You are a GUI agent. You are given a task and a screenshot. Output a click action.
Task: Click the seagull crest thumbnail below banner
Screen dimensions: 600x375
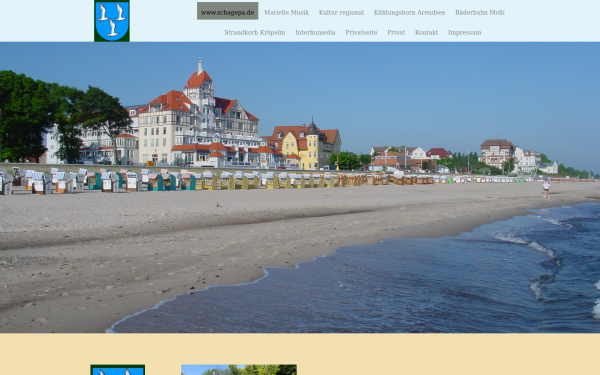[x=118, y=370]
